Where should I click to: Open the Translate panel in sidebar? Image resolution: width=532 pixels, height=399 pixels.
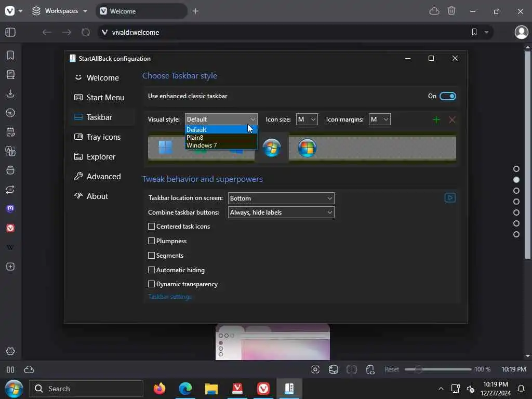10,151
